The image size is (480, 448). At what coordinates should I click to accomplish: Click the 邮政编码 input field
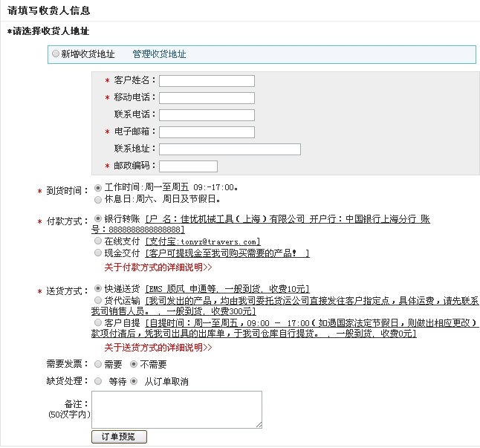coord(188,166)
